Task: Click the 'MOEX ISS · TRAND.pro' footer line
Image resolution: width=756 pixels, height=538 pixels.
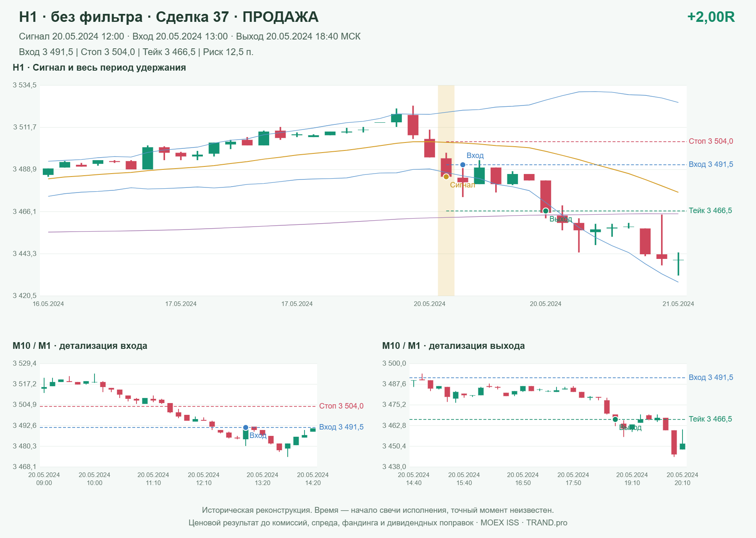Action: pos(524,523)
